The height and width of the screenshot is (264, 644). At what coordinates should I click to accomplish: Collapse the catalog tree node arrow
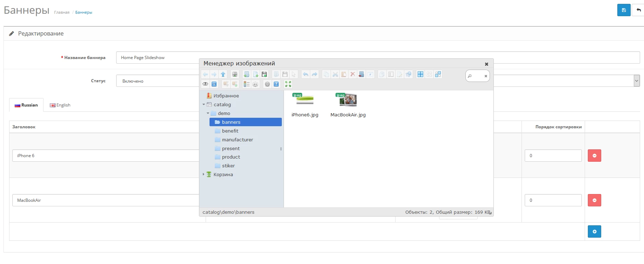(204, 104)
